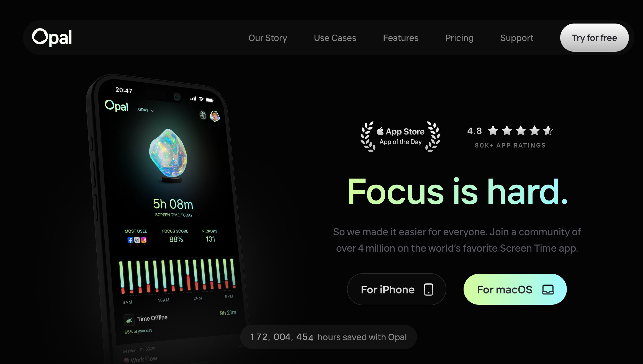Click the Instagram icon under Most Used

tap(144, 240)
